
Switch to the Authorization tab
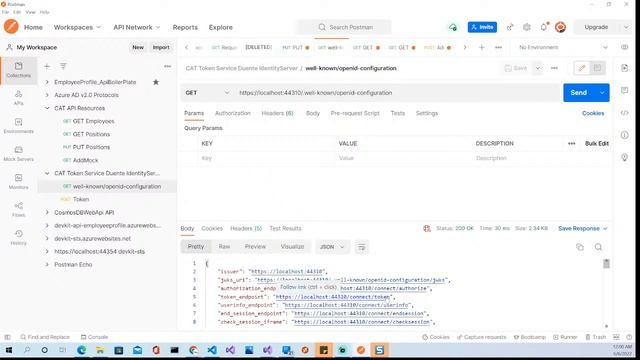233,113
